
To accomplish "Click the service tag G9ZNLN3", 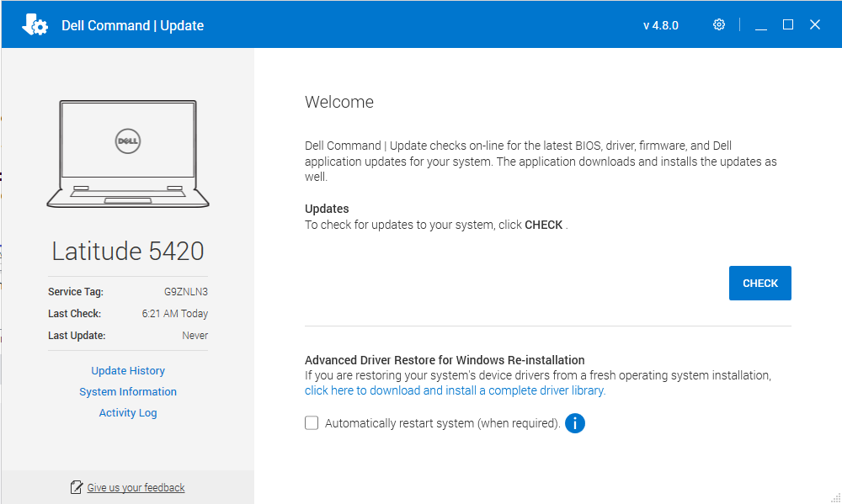I will [x=185, y=292].
